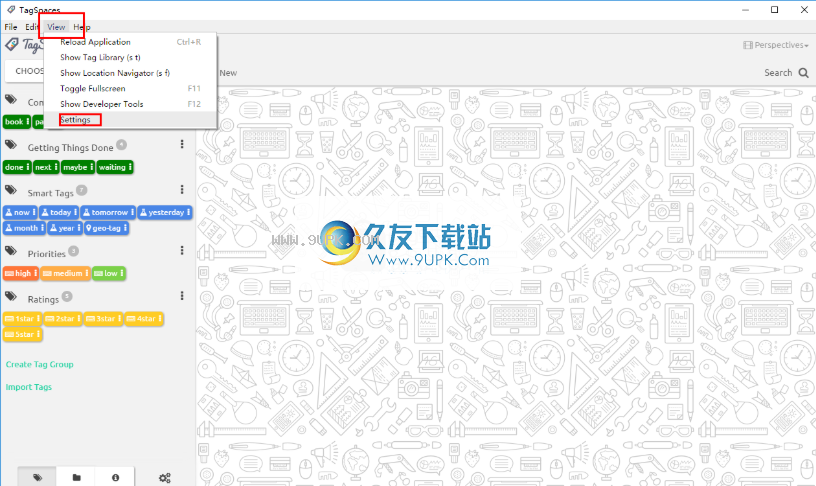Click Ratings group title
The width and height of the screenshot is (816, 486).
pyautogui.click(x=43, y=300)
